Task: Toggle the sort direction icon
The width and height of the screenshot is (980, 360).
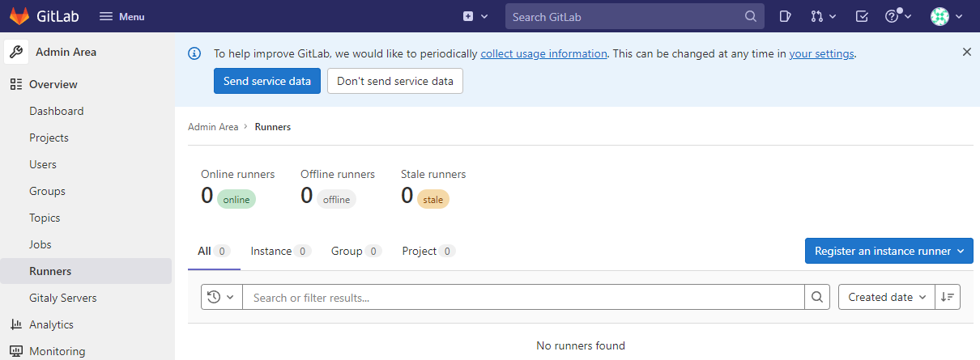Action: click(x=948, y=298)
